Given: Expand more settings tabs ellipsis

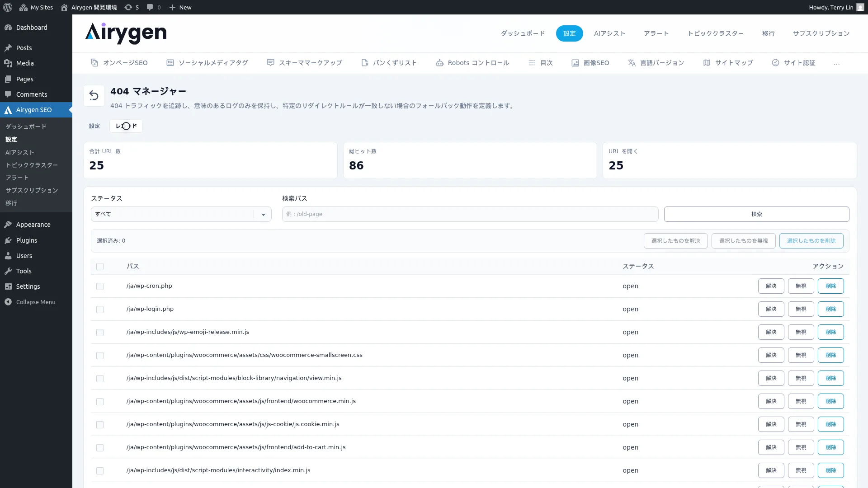Looking at the screenshot, I should (x=837, y=63).
